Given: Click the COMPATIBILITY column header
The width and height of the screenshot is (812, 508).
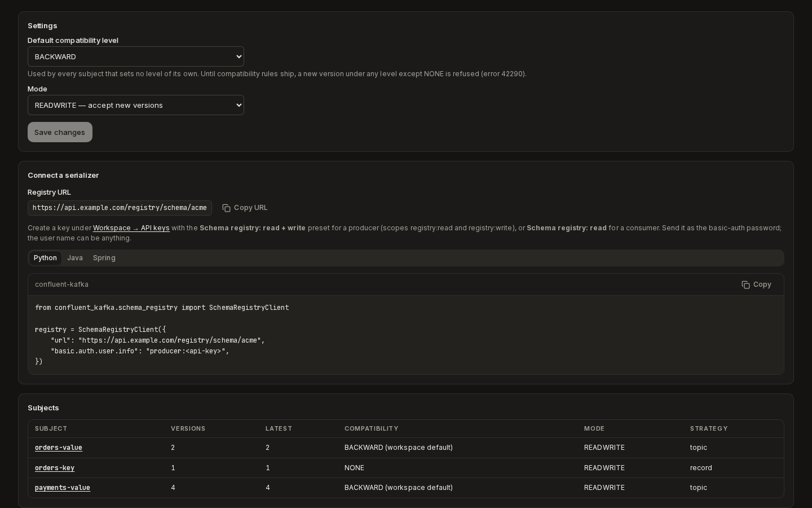Looking at the screenshot, I should (371, 429).
